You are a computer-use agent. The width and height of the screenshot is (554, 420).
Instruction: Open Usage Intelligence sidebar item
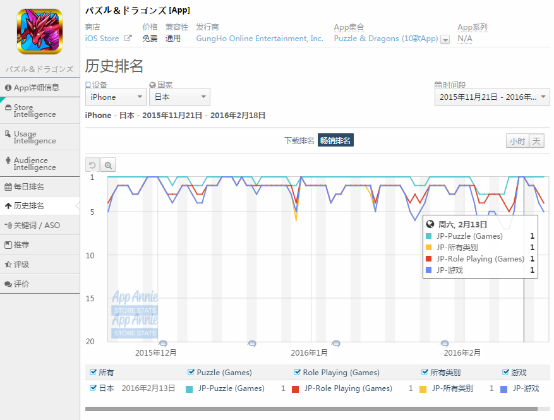[x=40, y=137]
